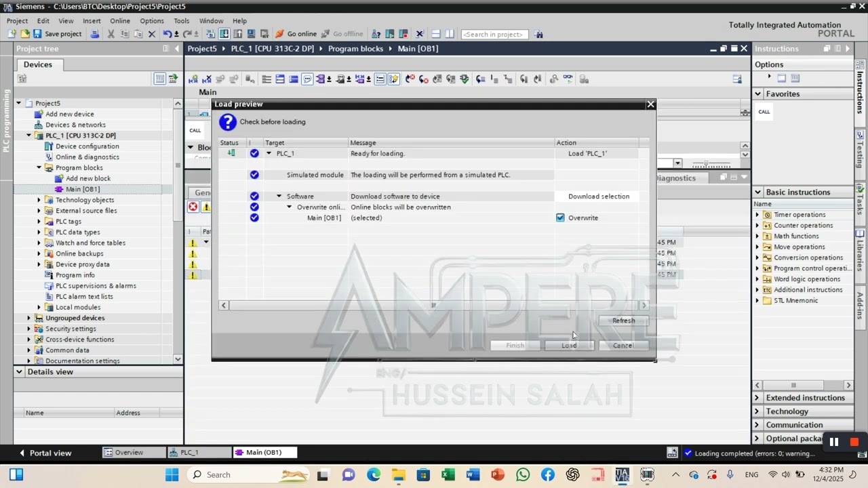
Task: Expand the Technology objects folder
Action: [x=39, y=200]
